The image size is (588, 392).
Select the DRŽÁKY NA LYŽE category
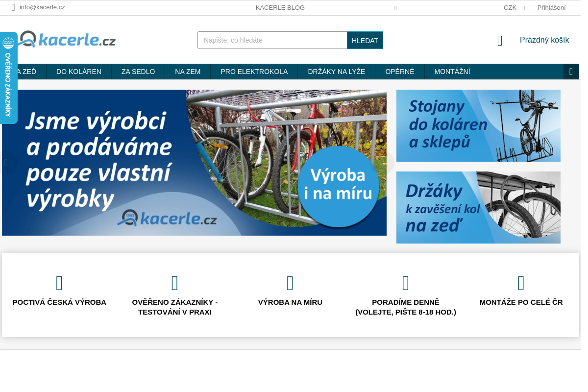[x=336, y=71]
